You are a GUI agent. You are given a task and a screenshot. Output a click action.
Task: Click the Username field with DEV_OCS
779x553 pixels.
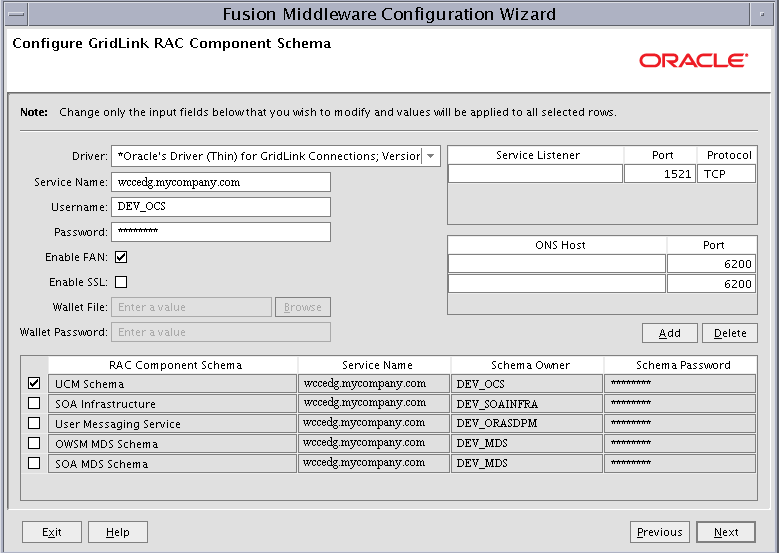(221, 207)
